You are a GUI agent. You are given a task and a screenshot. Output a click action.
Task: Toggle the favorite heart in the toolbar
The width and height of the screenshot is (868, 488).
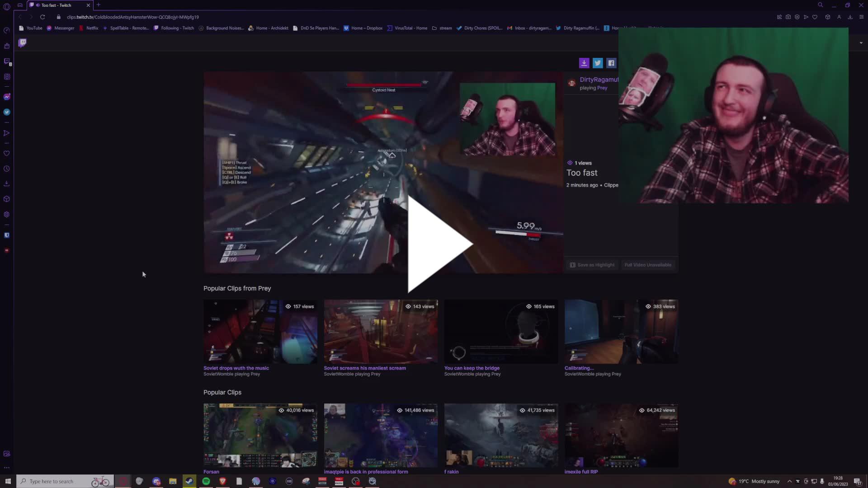pos(816,17)
